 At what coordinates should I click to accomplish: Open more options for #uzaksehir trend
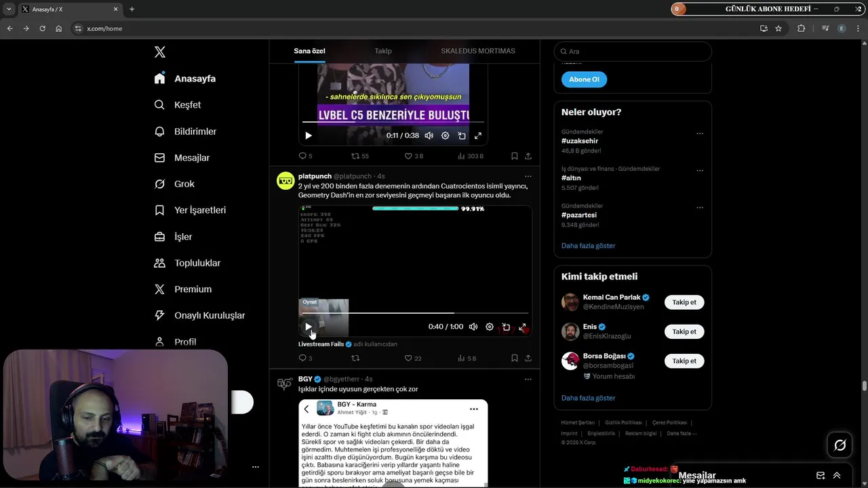point(700,134)
